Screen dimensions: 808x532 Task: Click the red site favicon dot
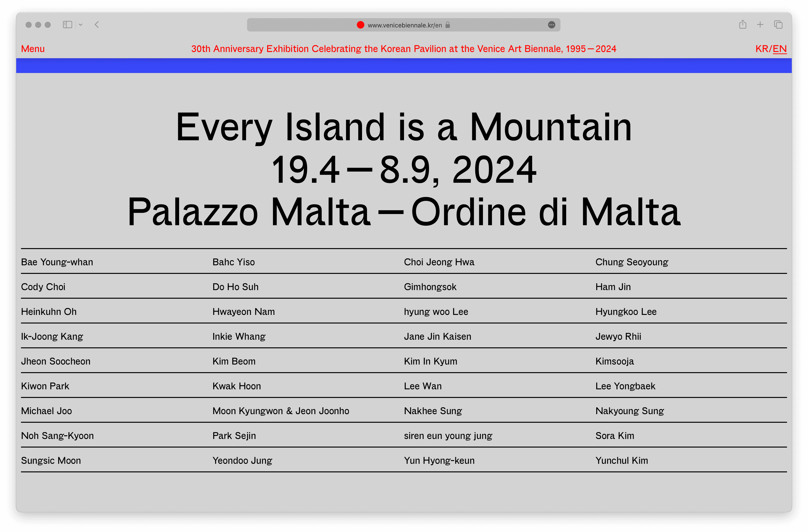[x=361, y=25]
